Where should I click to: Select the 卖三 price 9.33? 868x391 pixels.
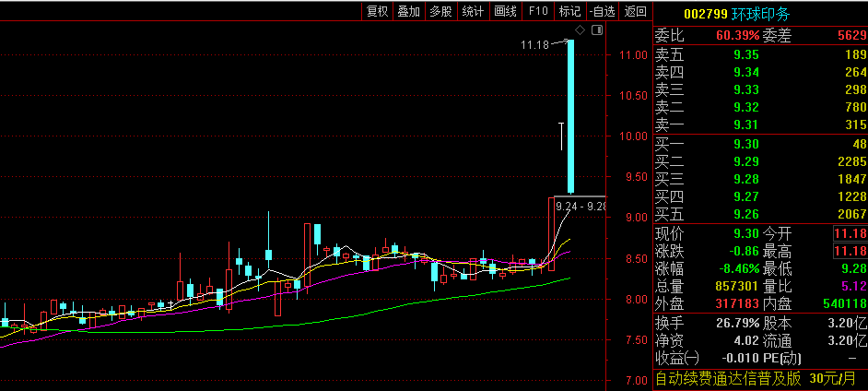[x=746, y=89]
